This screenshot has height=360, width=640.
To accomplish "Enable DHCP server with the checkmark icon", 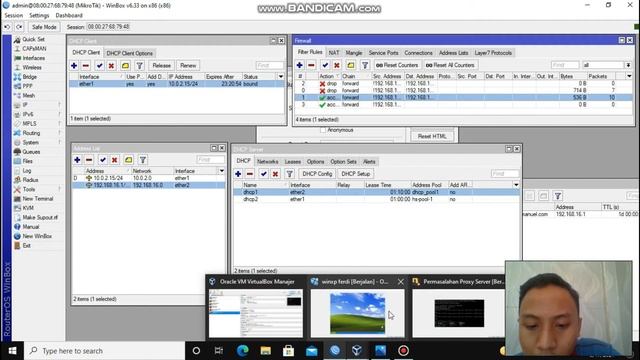I will click(264, 174).
